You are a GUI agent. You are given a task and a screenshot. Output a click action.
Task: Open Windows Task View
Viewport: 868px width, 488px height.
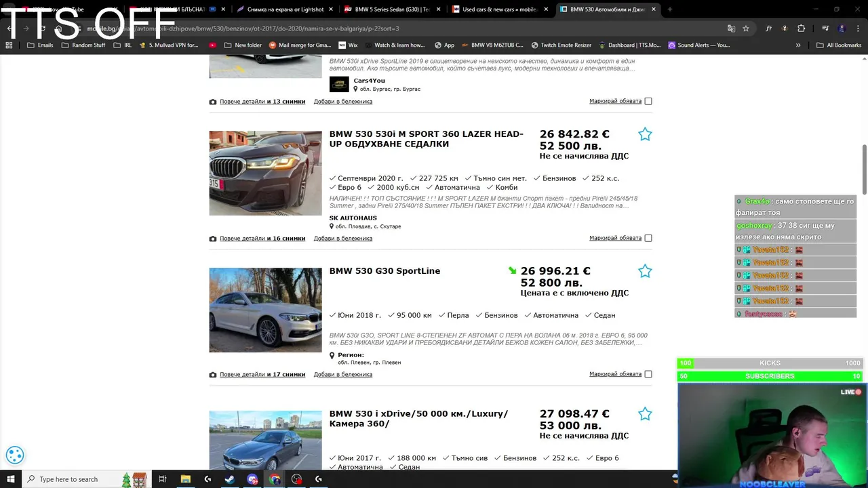pos(163,479)
